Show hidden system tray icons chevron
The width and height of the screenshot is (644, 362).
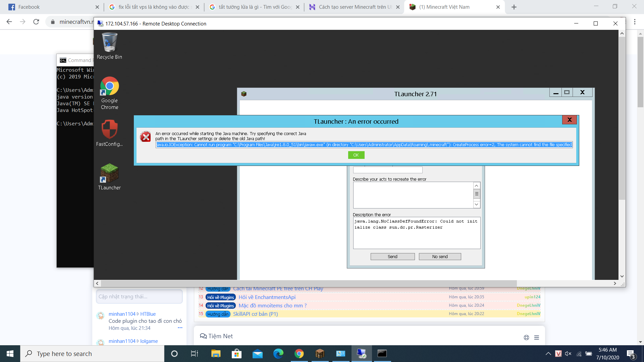(x=548, y=354)
